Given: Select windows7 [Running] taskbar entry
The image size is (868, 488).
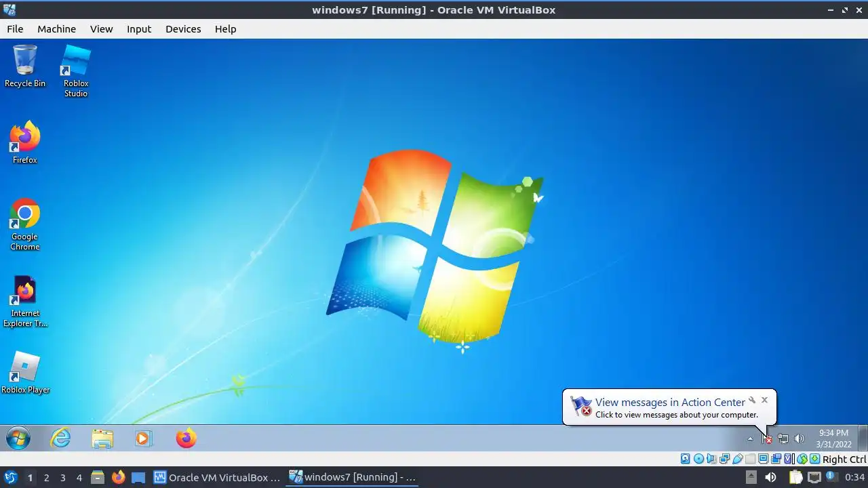Looking at the screenshot, I should click(353, 477).
